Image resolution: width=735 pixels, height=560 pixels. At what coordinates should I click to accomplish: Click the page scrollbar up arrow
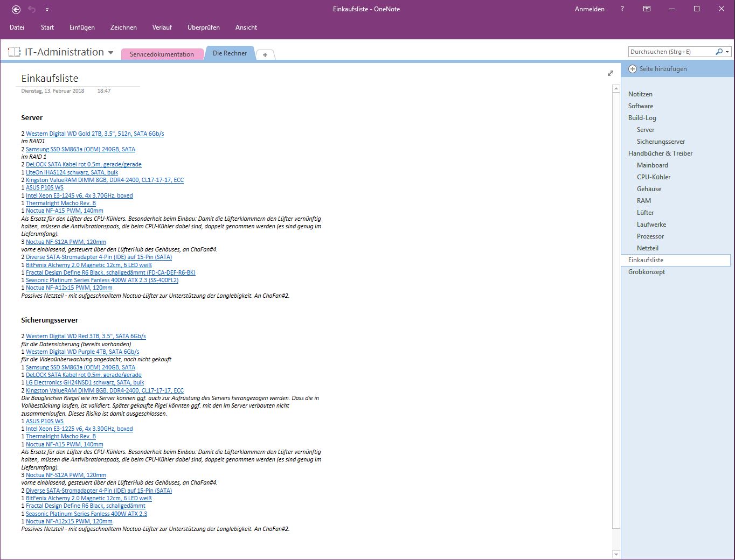(616, 88)
